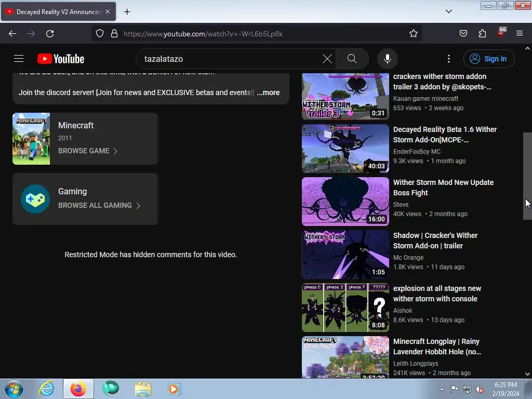The image size is (532, 399).
Task: Click the page vertical scrollbar thumb
Action: [527, 176]
